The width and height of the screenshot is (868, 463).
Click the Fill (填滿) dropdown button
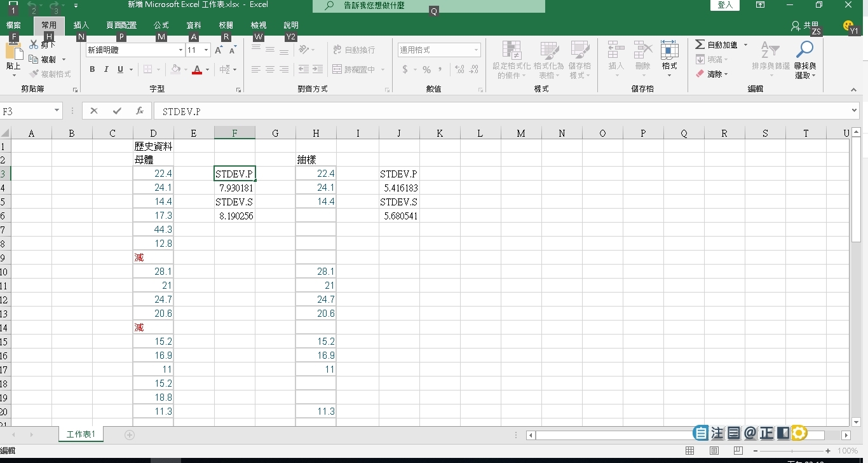[x=712, y=59]
